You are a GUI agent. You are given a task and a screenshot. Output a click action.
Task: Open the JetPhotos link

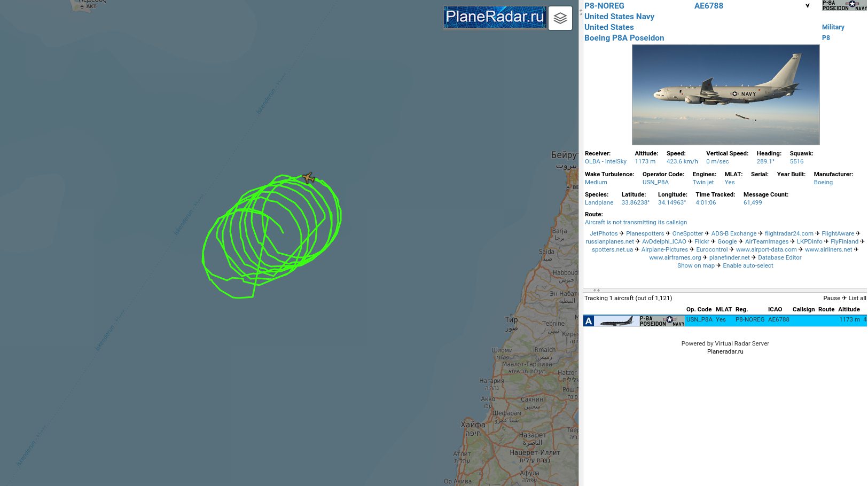[604, 233]
